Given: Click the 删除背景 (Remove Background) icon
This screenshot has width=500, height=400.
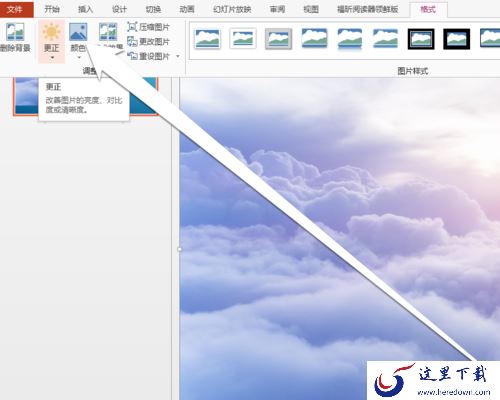Looking at the screenshot, I should click(15, 32).
